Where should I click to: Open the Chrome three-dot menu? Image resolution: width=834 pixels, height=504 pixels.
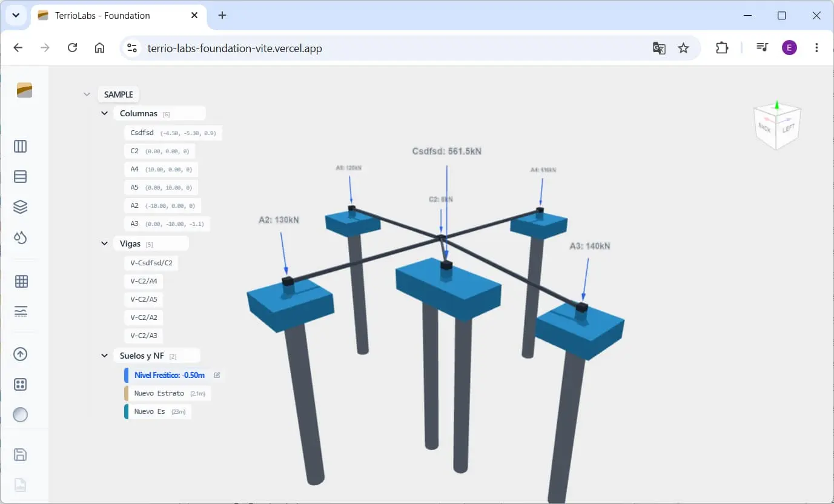[817, 48]
